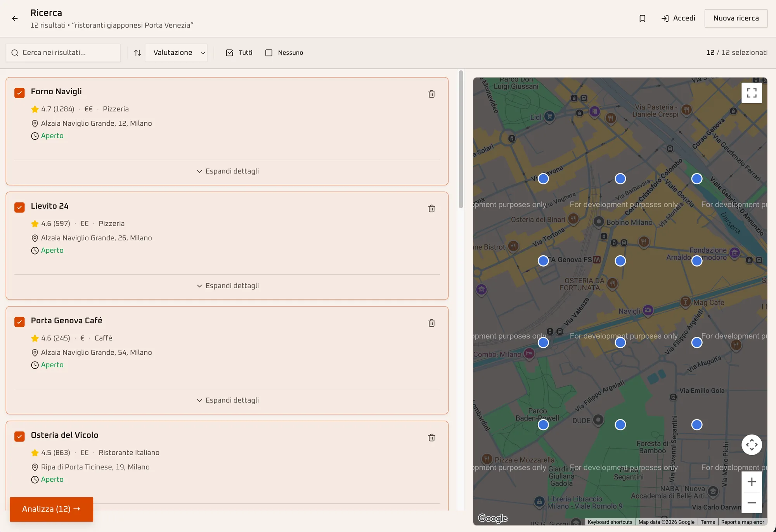Toggle Osteria del Vicolo checkbox

pos(19,436)
